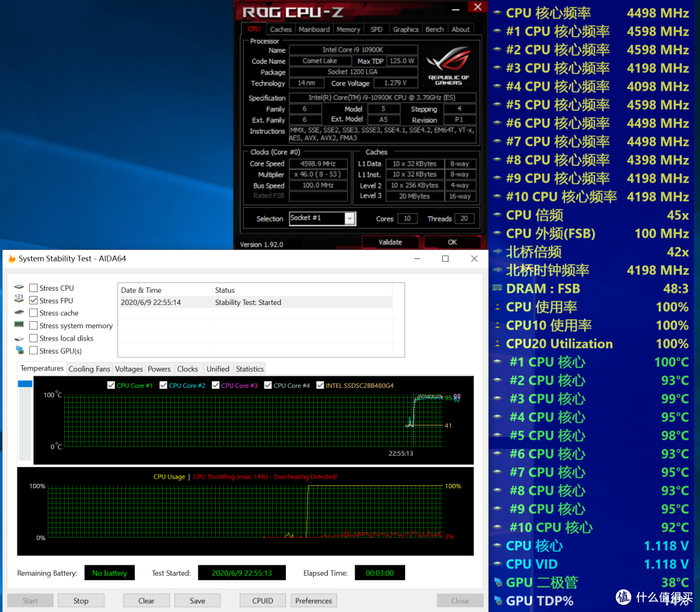
Task: Click icon beside 北桥时钟频率 row
Action: [x=497, y=270]
